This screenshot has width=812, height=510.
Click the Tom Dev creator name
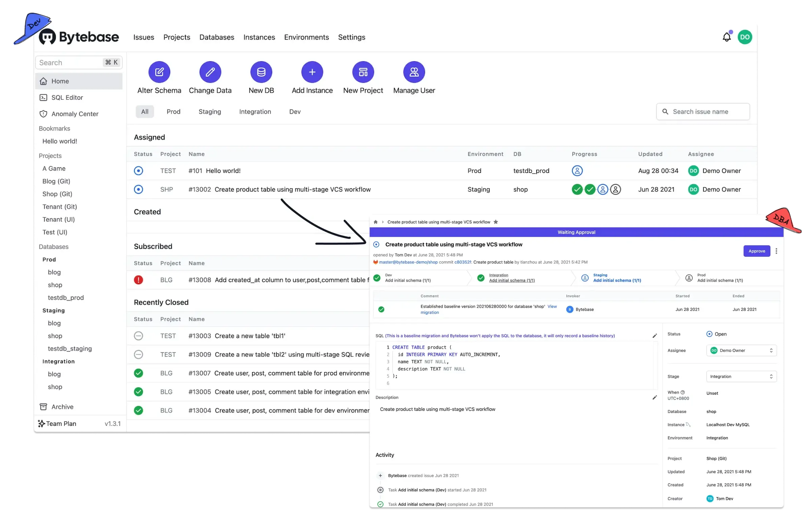tap(724, 499)
